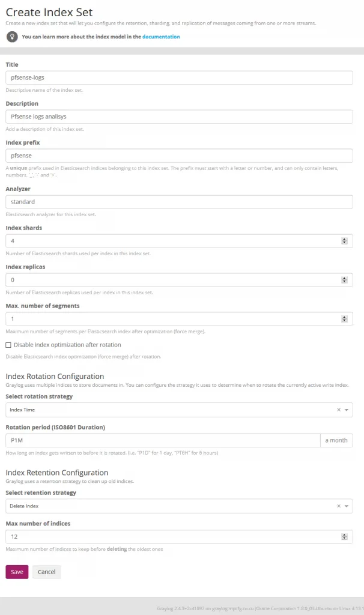Focus the Title field containing pfsense-logs
The height and width of the screenshot is (615, 364).
pos(179,77)
